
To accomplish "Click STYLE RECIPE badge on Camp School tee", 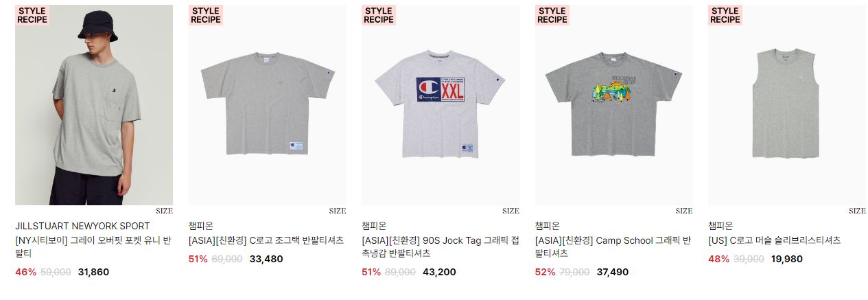I will pyautogui.click(x=552, y=15).
